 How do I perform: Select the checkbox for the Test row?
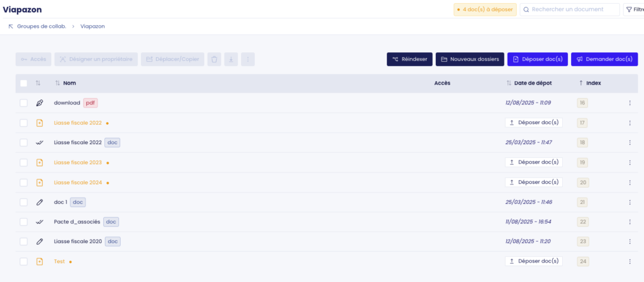click(23, 261)
